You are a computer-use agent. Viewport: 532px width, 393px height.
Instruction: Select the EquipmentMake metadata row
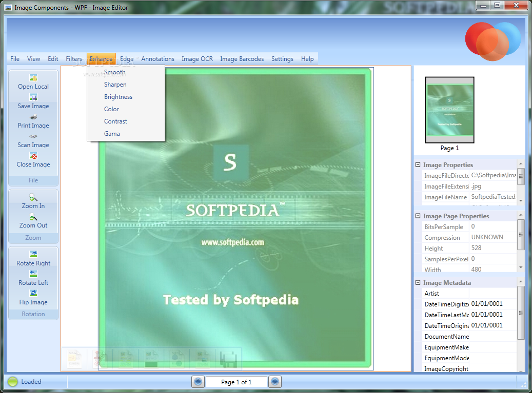click(469, 347)
